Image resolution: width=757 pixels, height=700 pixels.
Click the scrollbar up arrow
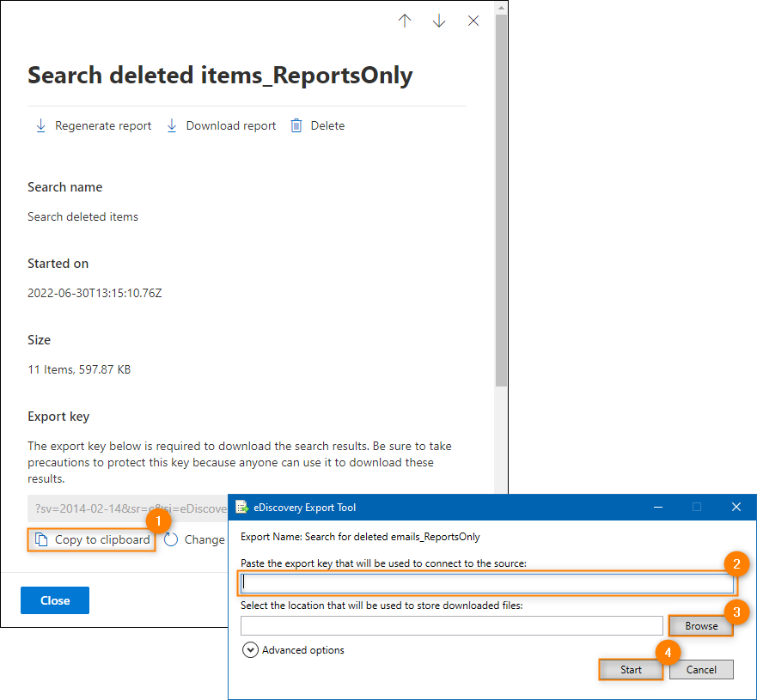pyautogui.click(x=501, y=8)
